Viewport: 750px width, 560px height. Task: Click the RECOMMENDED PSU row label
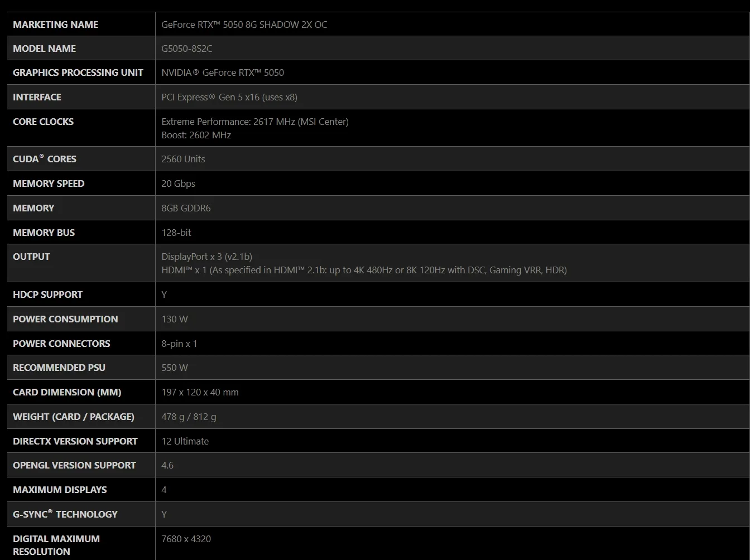pyautogui.click(x=59, y=368)
